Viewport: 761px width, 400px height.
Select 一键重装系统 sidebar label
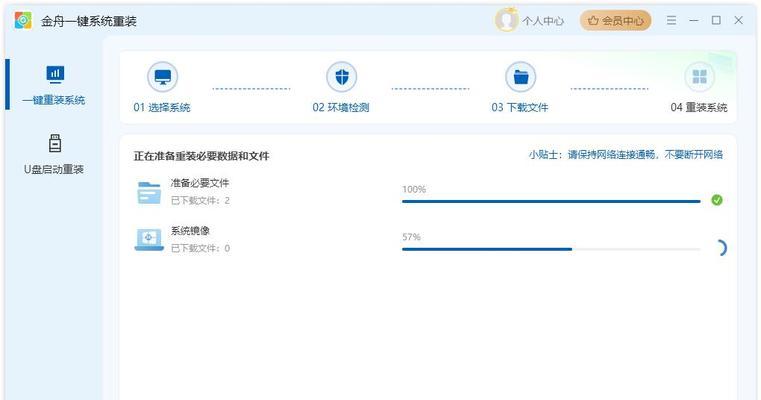(54, 100)
